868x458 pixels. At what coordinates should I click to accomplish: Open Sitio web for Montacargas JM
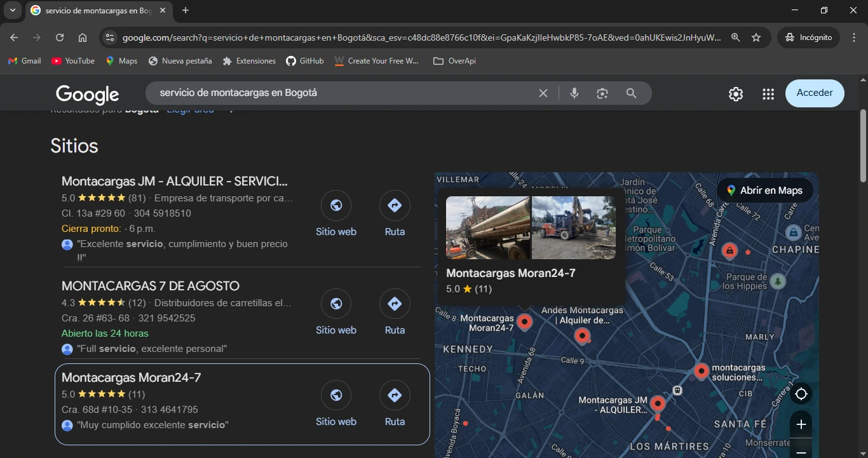point(336,214)
